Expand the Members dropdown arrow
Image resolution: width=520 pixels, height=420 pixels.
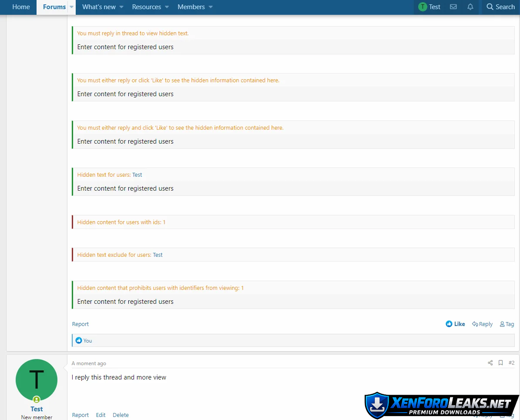click(x=211, y=7)
